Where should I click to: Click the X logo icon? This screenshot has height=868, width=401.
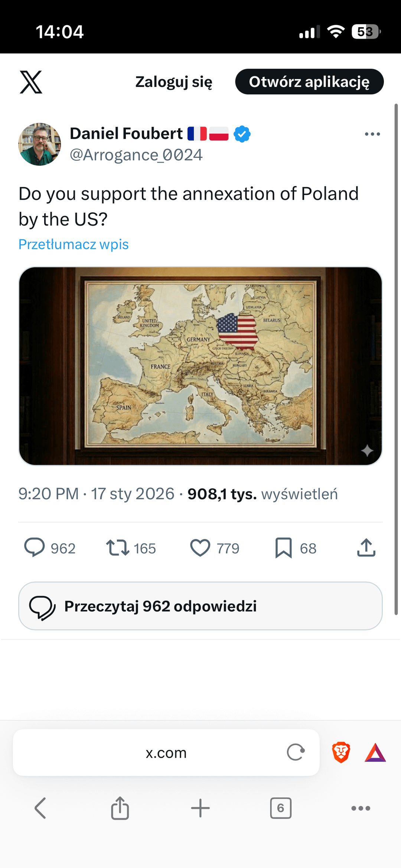point(31,82)
